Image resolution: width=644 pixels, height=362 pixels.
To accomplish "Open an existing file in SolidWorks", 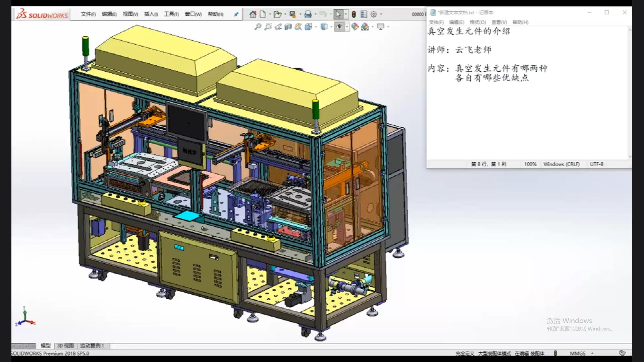I will pos(277,14).
